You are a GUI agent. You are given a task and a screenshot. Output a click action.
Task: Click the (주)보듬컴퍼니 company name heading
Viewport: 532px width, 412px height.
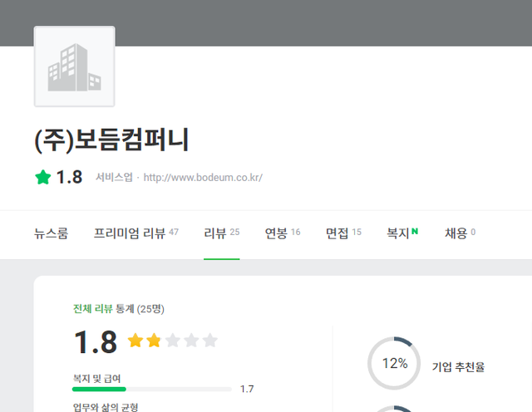coord(112,140)
